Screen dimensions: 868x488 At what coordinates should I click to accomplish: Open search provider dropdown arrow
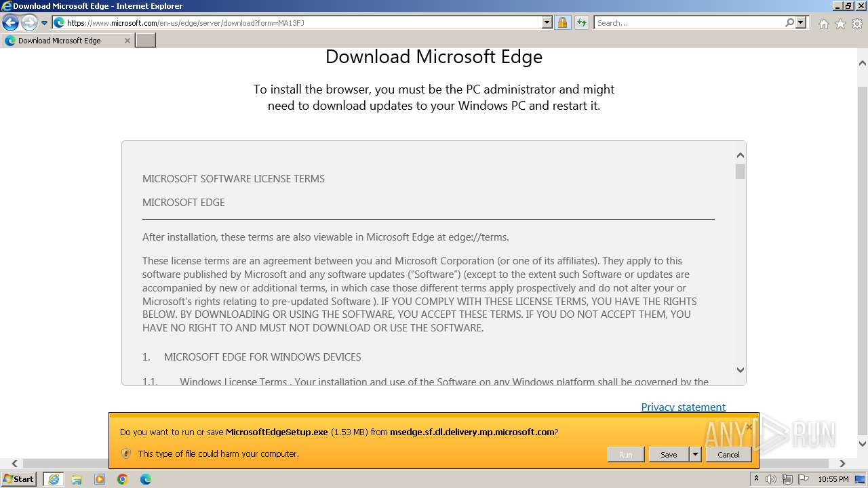pos(802,23)
